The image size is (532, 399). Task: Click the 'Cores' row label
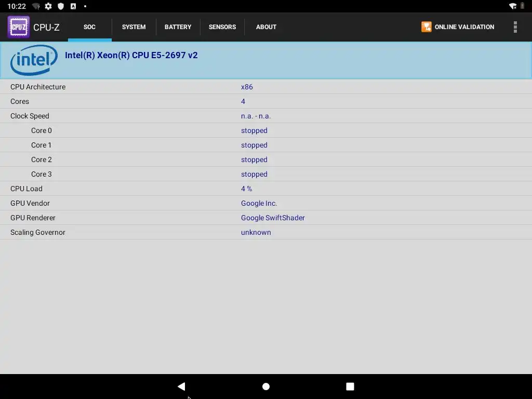click(x=20, y=101)
